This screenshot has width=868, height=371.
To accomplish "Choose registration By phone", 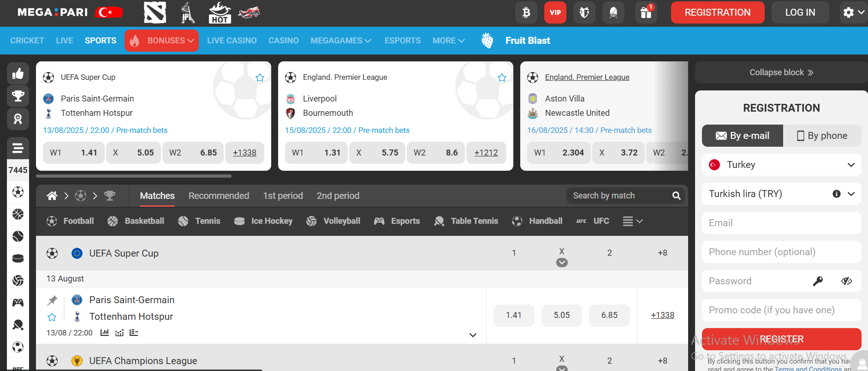I will (x=822, y=136).
